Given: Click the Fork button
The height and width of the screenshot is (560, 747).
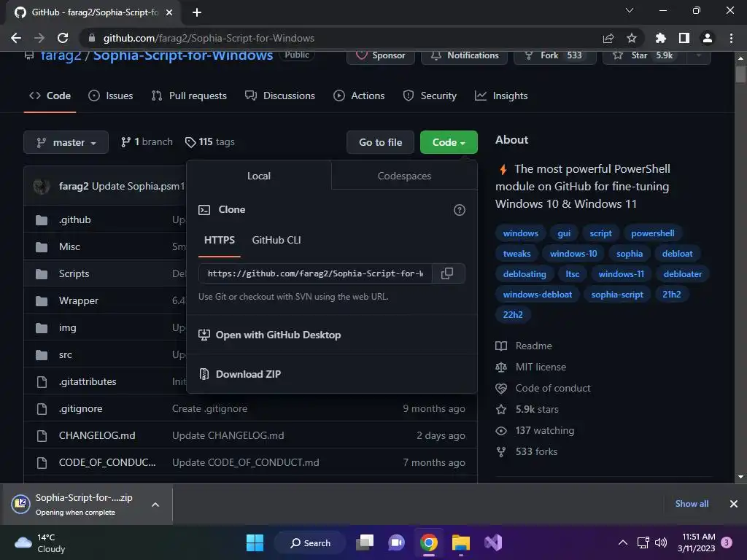Looking at the screenshot, I should pos(554,55).
